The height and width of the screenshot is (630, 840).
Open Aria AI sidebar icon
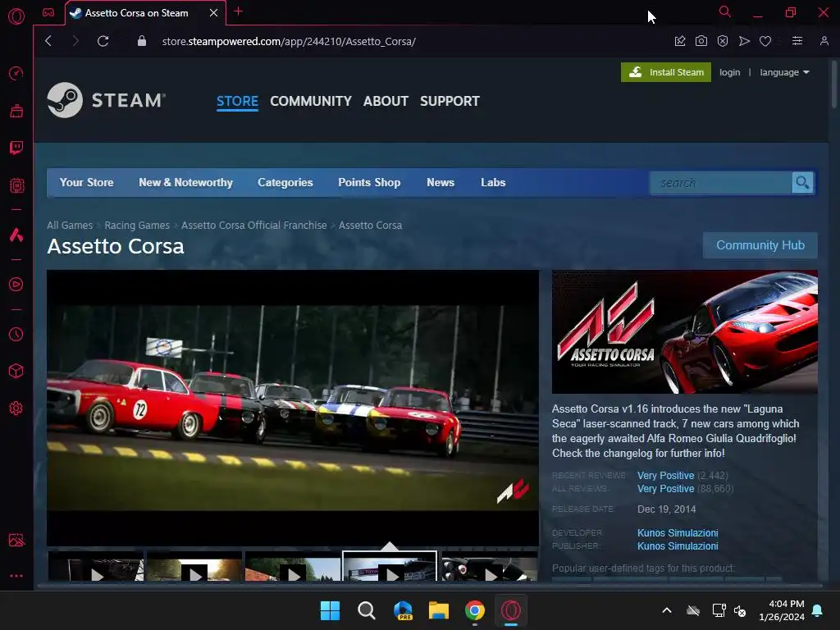click(x=16, y=235)
